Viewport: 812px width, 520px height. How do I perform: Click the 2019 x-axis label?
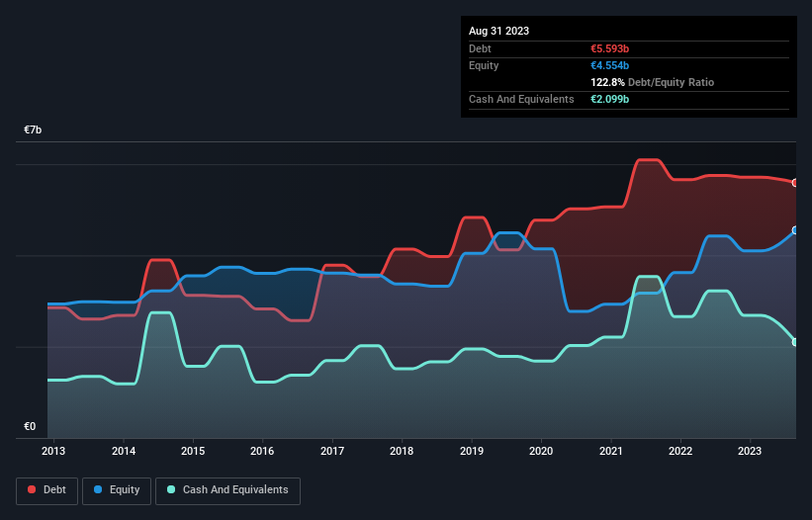coord(472,451)
